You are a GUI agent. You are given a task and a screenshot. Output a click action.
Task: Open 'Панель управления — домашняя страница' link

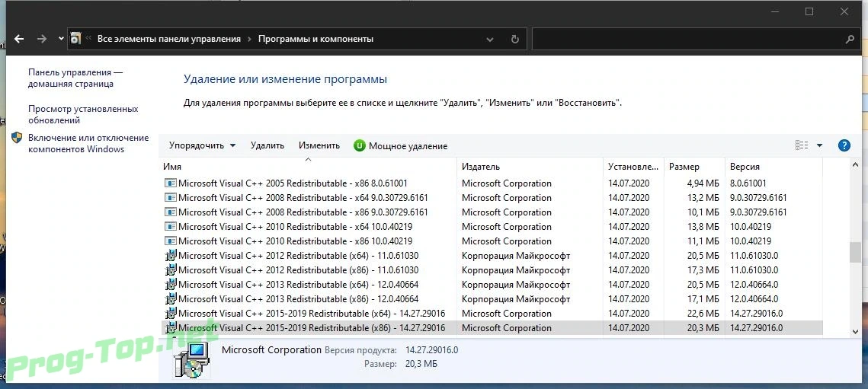pos(75,78)
